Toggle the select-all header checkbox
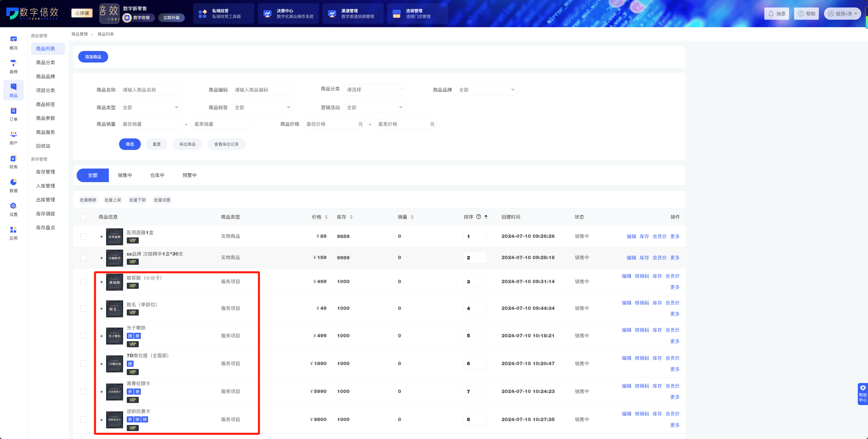 (x=83, y=217)
